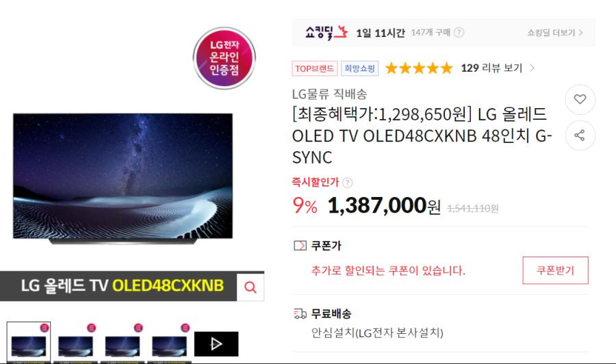Expand the 129 리뷰 보기 chevron

click(532, 68)
